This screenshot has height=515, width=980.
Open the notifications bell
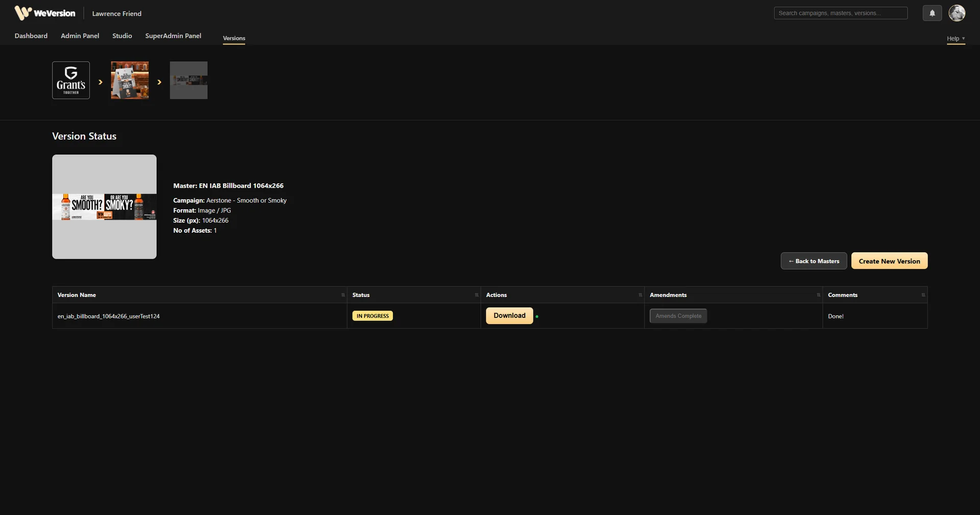point(932,13)
